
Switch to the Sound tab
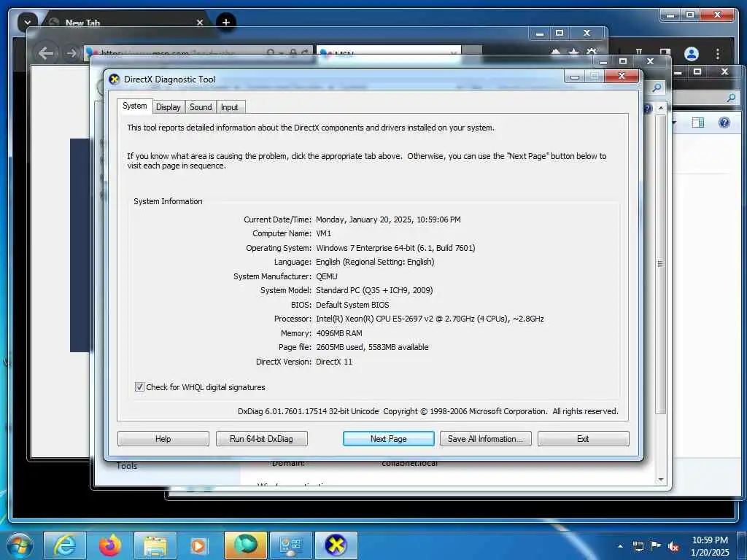(x=201, y=107)
